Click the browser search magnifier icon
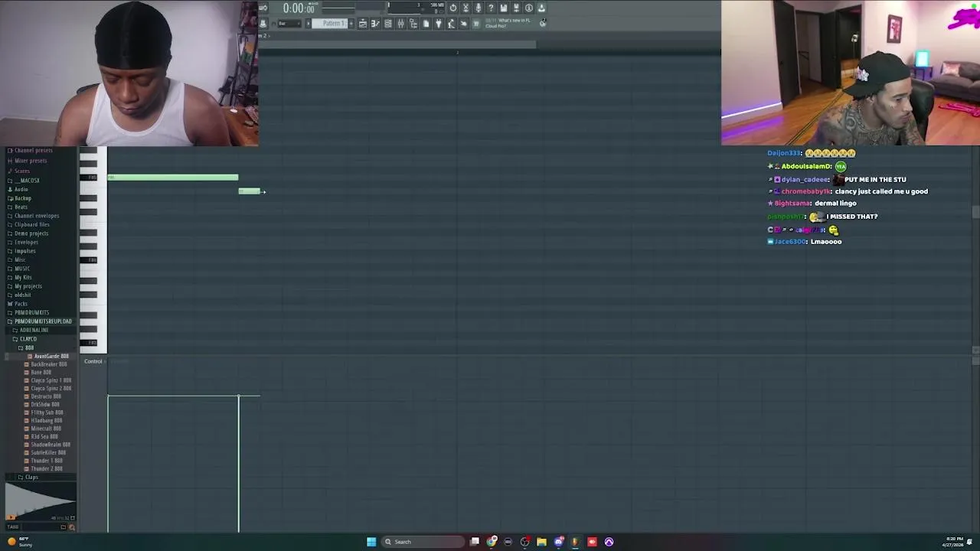 (x=72, y=527)
